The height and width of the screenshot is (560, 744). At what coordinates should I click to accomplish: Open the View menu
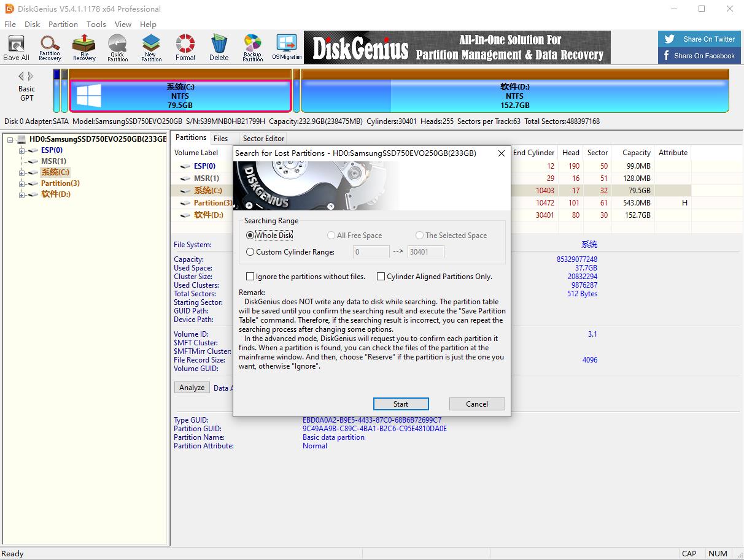(123, 24)
